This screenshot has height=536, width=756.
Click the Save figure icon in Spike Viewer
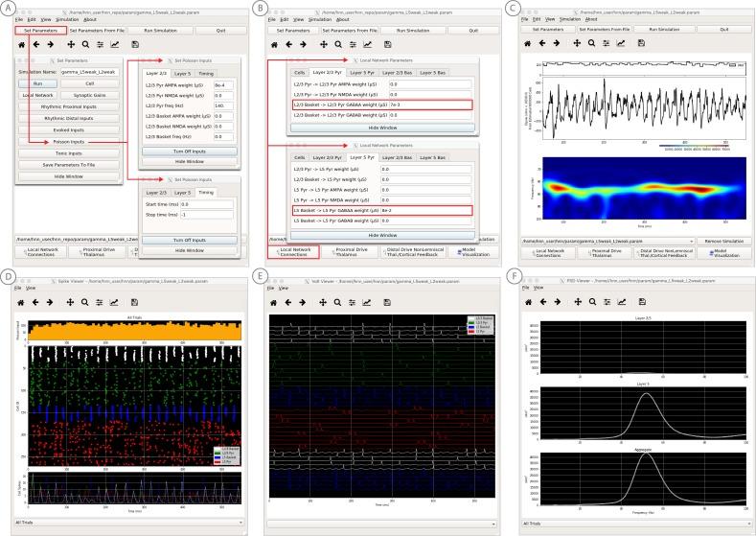coord(134,302)
